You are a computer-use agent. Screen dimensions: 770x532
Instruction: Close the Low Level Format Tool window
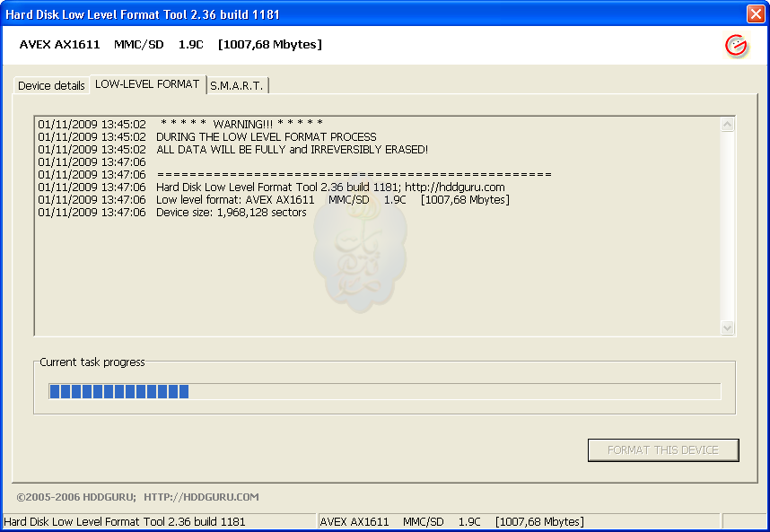point(756,13)
